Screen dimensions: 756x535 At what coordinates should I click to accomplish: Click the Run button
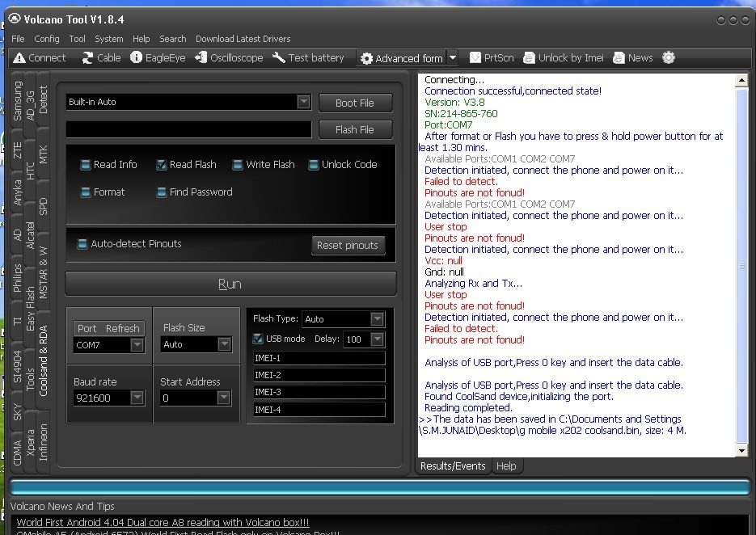coord(230,284)
